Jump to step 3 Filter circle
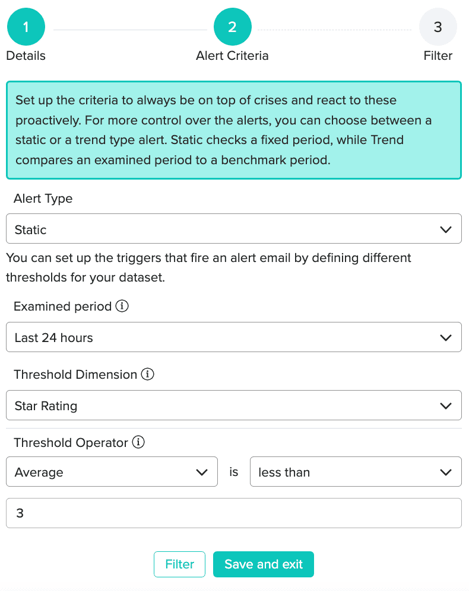This screenshot has height=591, width=469. (x=438, y=27)
